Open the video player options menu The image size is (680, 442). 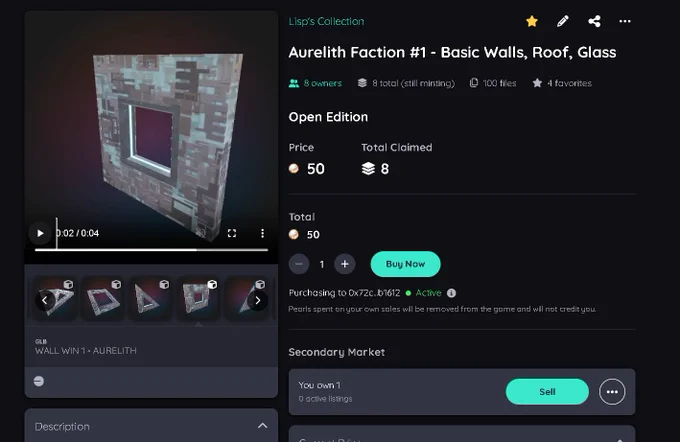262,233
